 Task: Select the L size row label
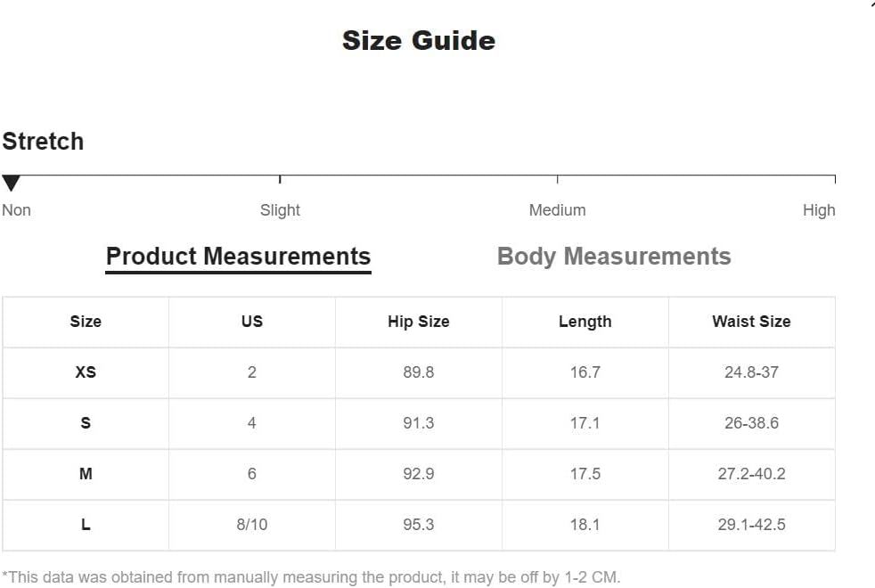[86, 525]
